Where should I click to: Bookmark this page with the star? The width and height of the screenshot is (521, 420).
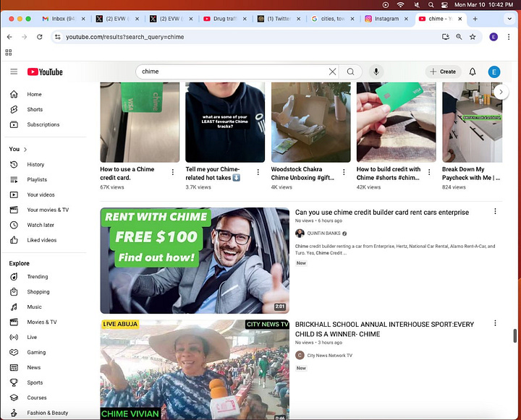click(473, 37)
